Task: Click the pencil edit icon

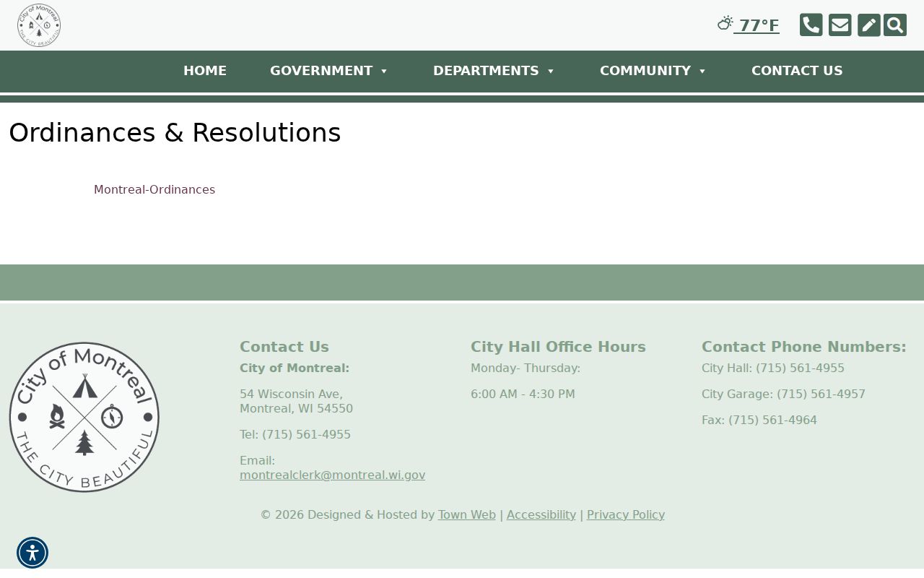Action: (869, 25)
